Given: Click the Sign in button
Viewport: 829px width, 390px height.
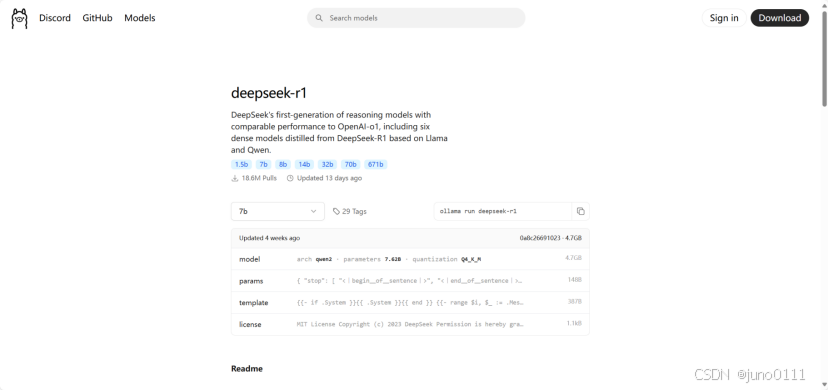Looking at the screenshot, I should 724,18.
